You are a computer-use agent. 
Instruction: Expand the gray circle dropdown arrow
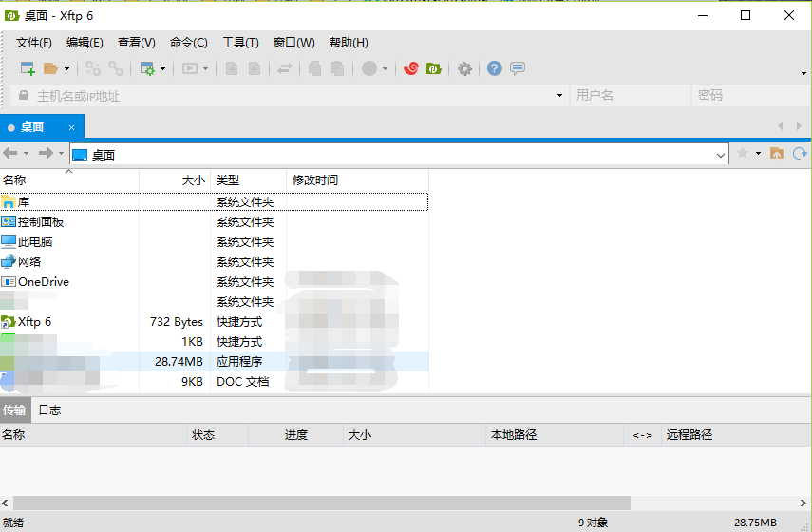pos(385,68)
